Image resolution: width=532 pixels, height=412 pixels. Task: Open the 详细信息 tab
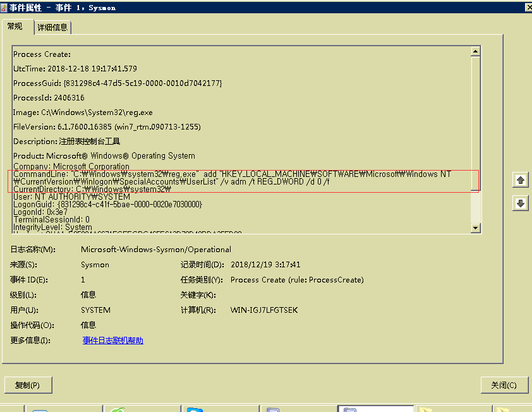[x=52, y=28]
